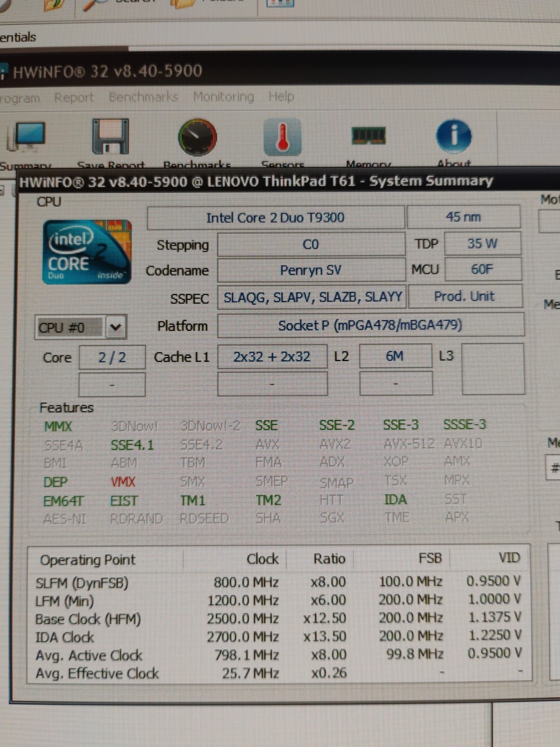Click the Socket P platform field
This screenshot has height=747, width=560.
[371, 325]
